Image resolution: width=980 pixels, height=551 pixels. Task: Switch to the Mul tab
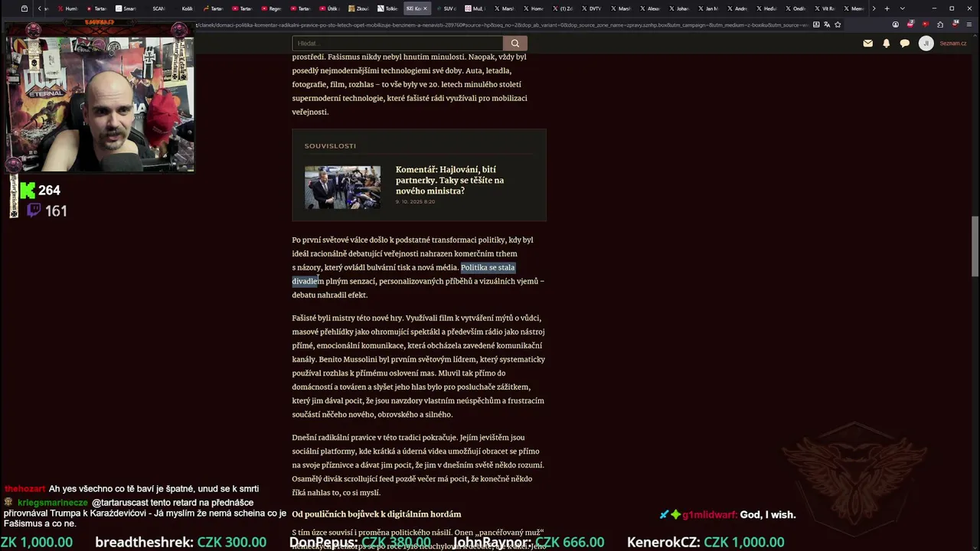(x=475, y=8)
